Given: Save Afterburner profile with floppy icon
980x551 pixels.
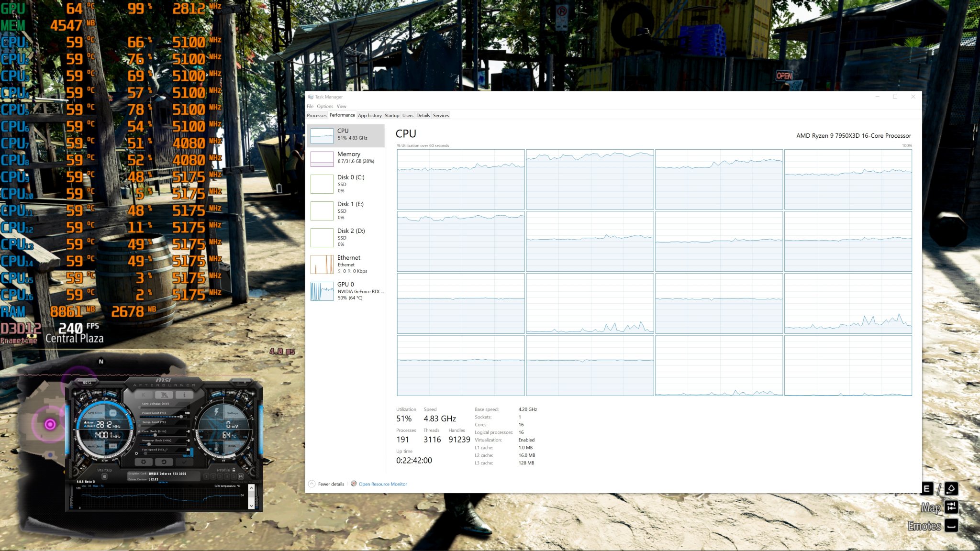Looking at the screenshot, I should tap(241, 477).
